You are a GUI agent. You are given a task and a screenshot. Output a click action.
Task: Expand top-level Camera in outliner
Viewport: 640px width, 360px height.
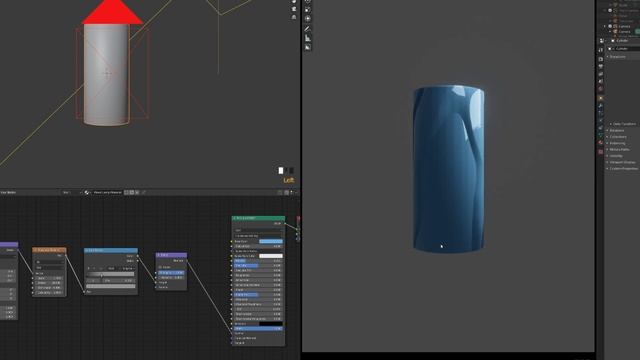coord(605,26)
